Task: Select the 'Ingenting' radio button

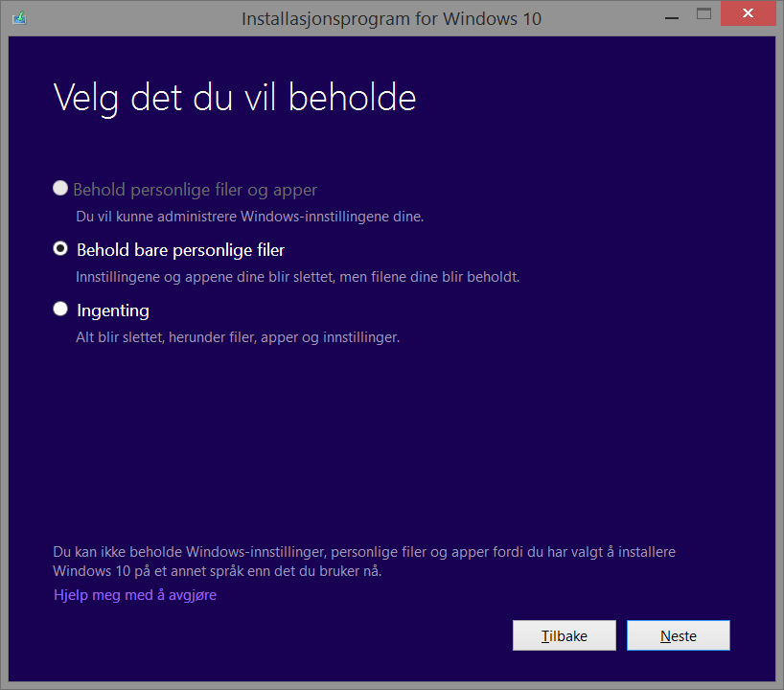Action: pos(60,309)
